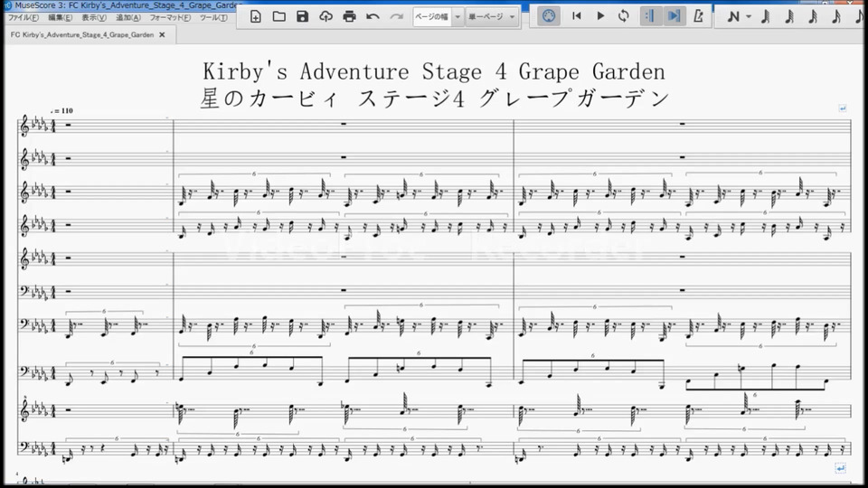This screenshot has width=868, height=488.
Task: Toggle play repeats button
Action: [650, 16]
